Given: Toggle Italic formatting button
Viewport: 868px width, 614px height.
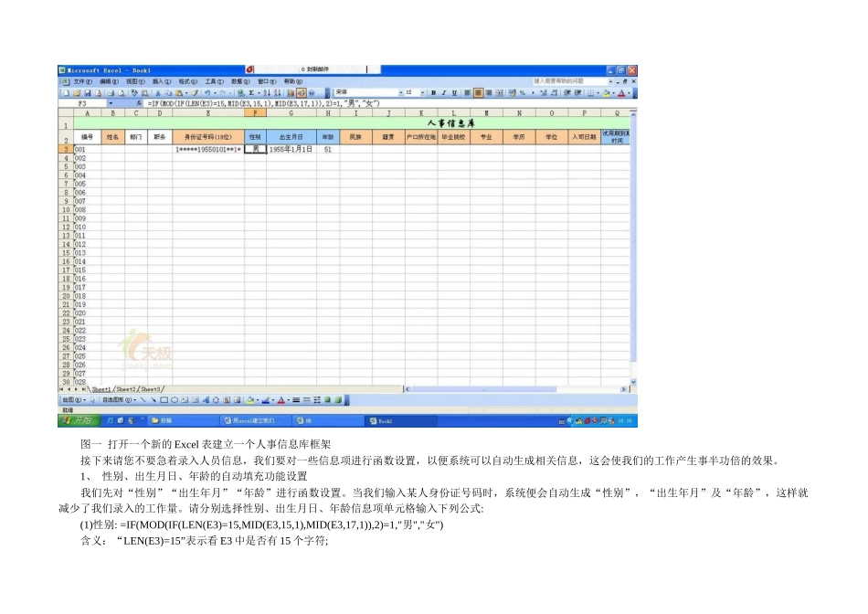Looking at the screenshot, I should [444, 93].
